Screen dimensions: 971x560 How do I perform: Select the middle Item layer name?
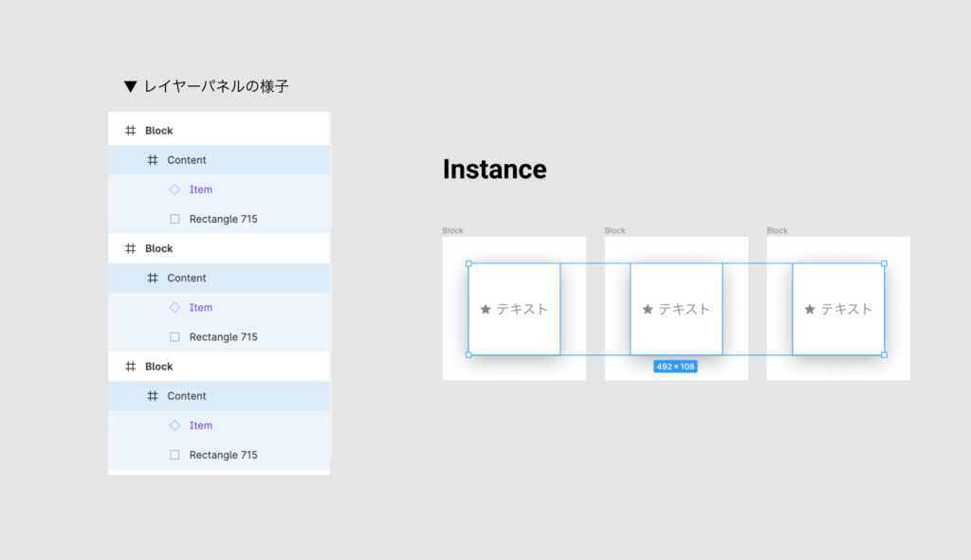201,307
